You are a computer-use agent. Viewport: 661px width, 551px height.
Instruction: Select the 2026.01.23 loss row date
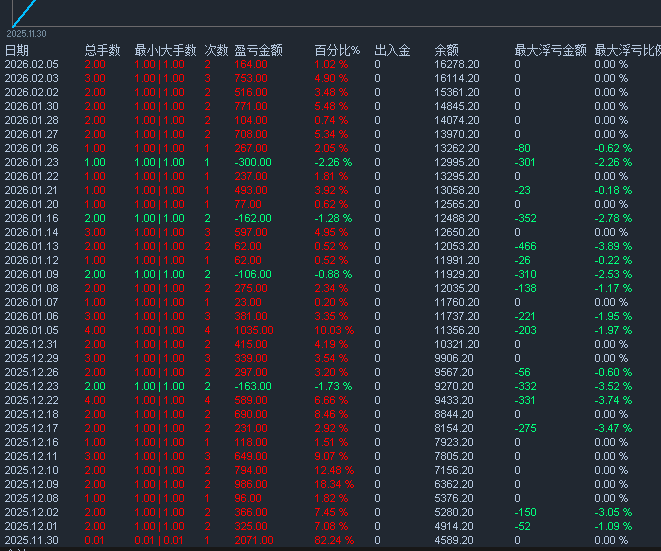click(x=32, y=162)
